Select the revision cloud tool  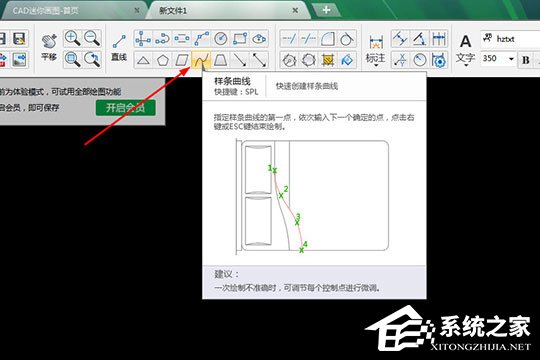(259, 39)
